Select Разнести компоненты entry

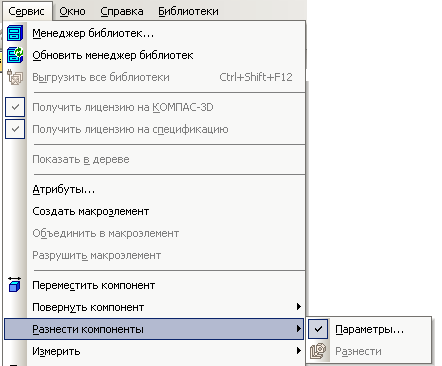(x=154, y=329)
